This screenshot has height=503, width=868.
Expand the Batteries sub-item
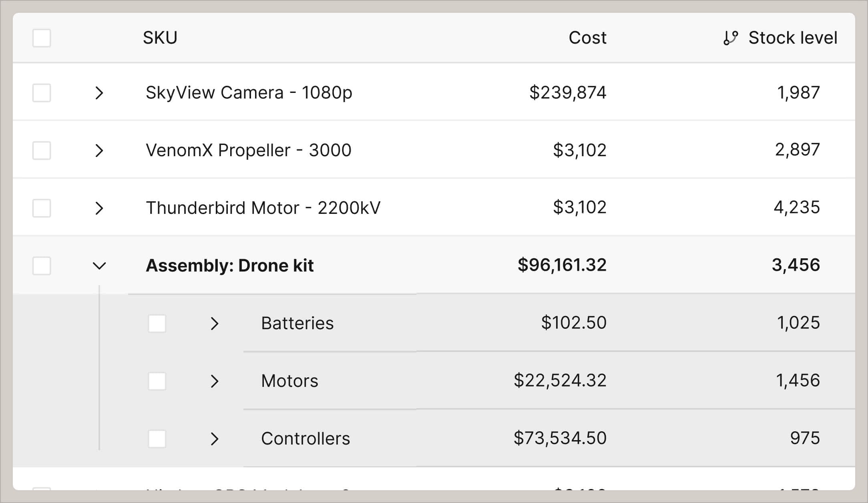[215, 323]
